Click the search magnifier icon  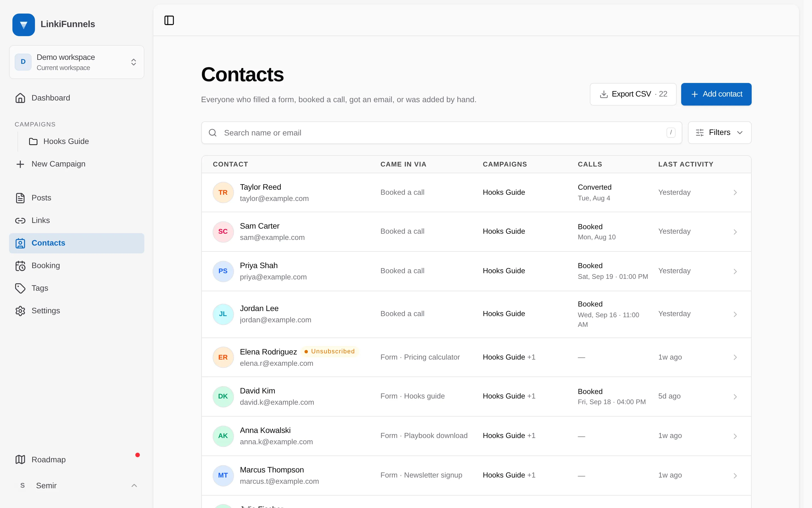tap(212, 133)
